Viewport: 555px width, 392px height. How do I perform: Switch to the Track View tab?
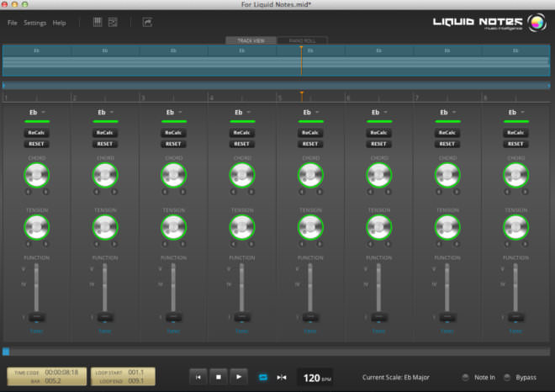coord(251,40)
